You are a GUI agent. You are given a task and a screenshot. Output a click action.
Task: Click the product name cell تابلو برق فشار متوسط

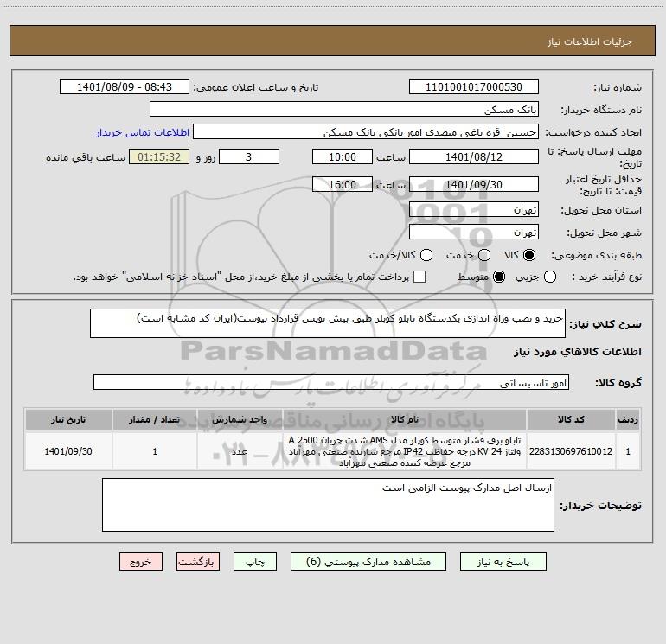[x=405, y=451]
